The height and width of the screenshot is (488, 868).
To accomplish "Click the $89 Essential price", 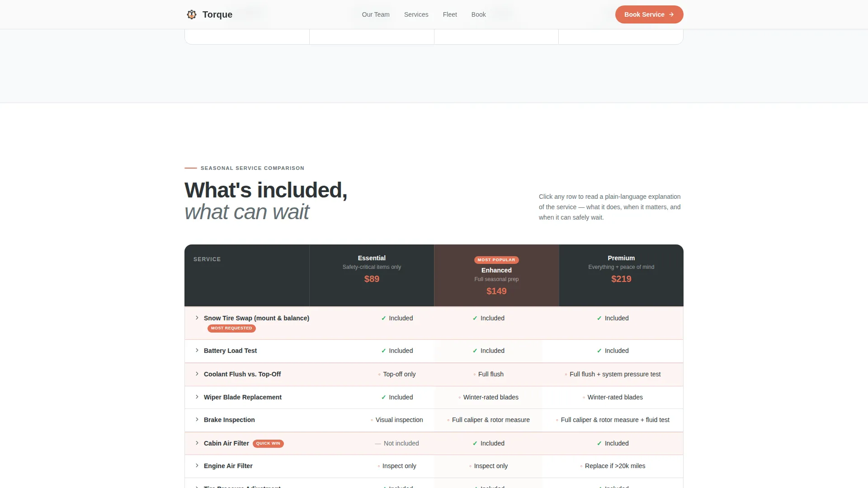I will pyautogui.click(x=372, y=279).
